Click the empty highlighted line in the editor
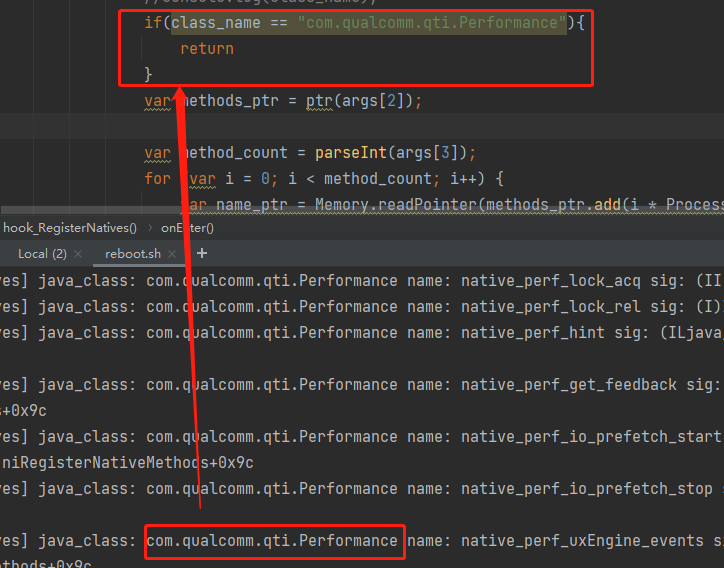Screen dimensions: 724x568 coord(362,126)
